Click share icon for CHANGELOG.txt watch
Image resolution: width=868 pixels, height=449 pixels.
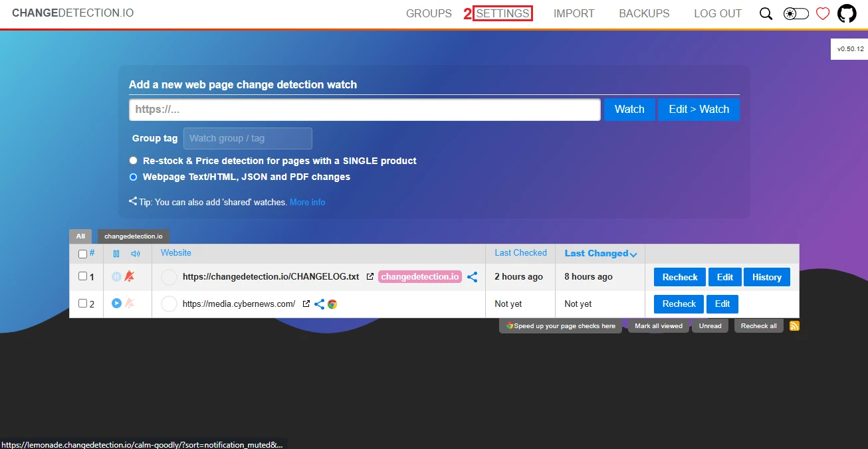(472, 277)
